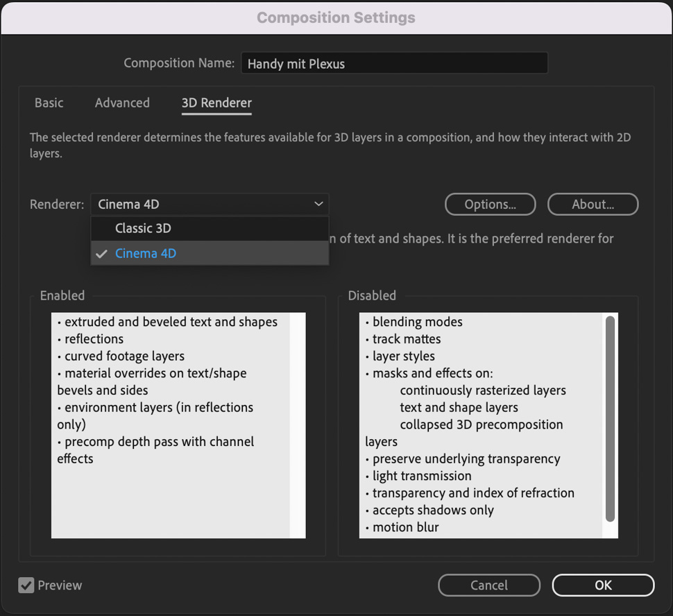The width and height of the screenshot is (673, 616).
Task: Select the 3D Renderer tab
Action: click(216, 103)
